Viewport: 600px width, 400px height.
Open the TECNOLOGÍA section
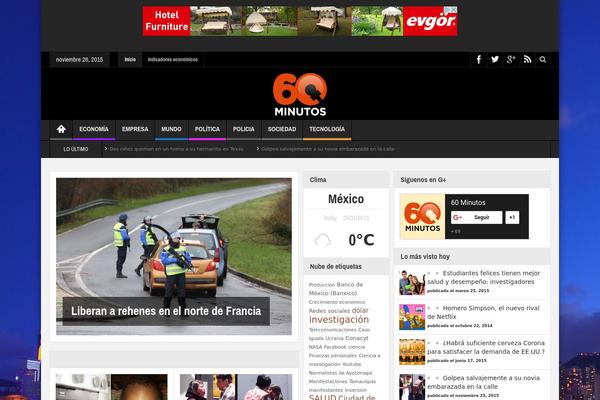pyautogui.click(x=327, y=129)
